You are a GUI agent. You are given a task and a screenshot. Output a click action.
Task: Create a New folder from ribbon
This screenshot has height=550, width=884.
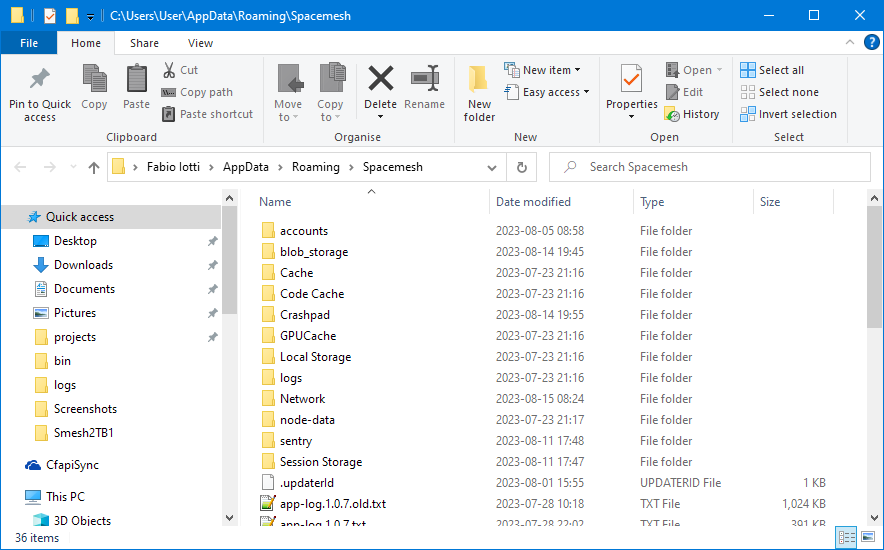tap(479, 94)
